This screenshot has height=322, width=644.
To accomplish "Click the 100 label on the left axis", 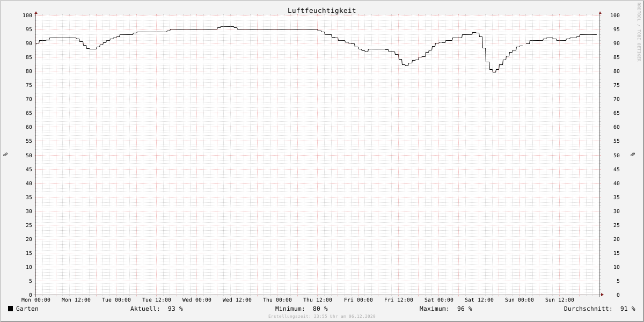I will point(27,15).
